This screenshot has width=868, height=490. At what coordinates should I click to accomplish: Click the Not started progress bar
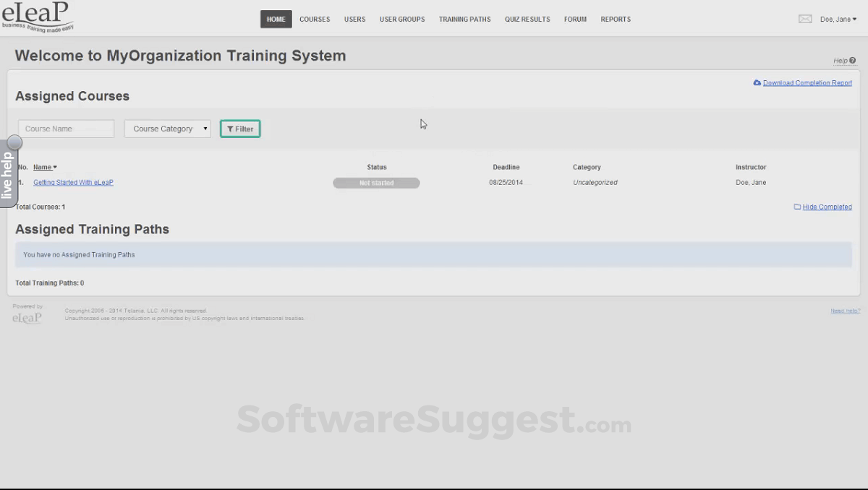[376, 182]
